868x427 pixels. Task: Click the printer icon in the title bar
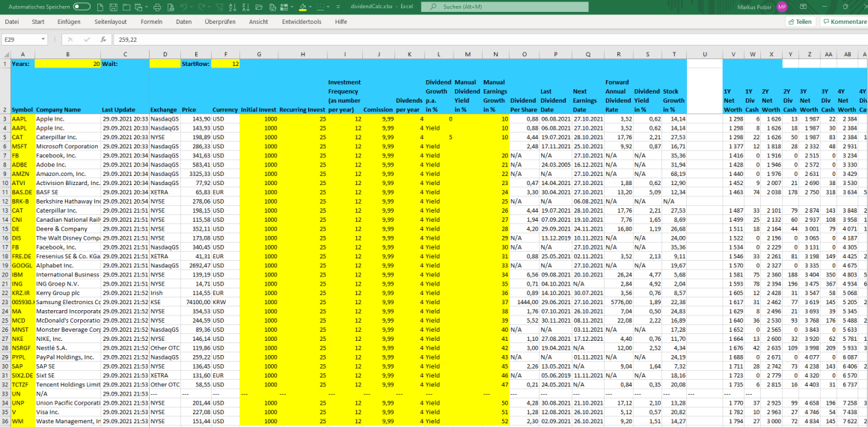(x=157, y=7)
